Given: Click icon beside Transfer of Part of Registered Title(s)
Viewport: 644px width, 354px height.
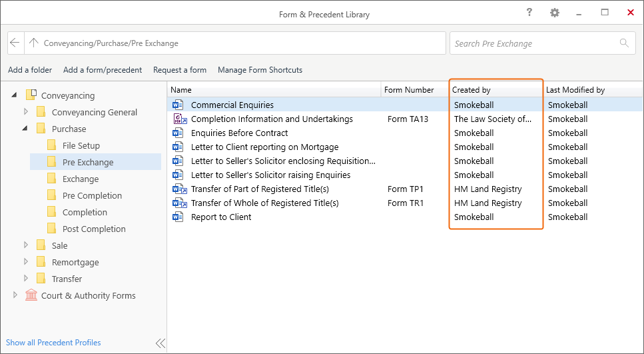Looking at the screenshot, I should click(180, 189).
